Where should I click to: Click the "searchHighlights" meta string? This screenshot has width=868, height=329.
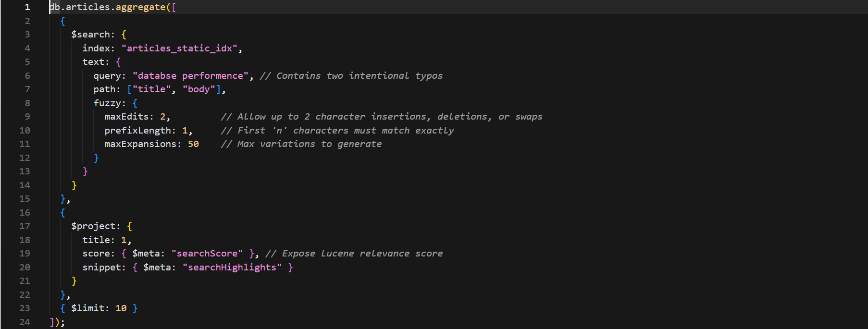(x=232, y=268)
